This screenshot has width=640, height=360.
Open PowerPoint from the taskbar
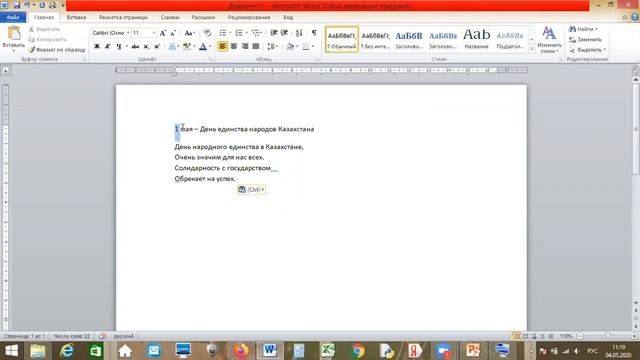pyautogui.click(x=473, y=351)
